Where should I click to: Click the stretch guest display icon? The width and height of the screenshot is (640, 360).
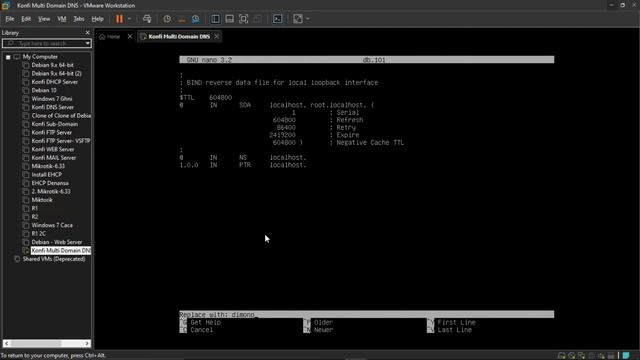tap(298, 19)
